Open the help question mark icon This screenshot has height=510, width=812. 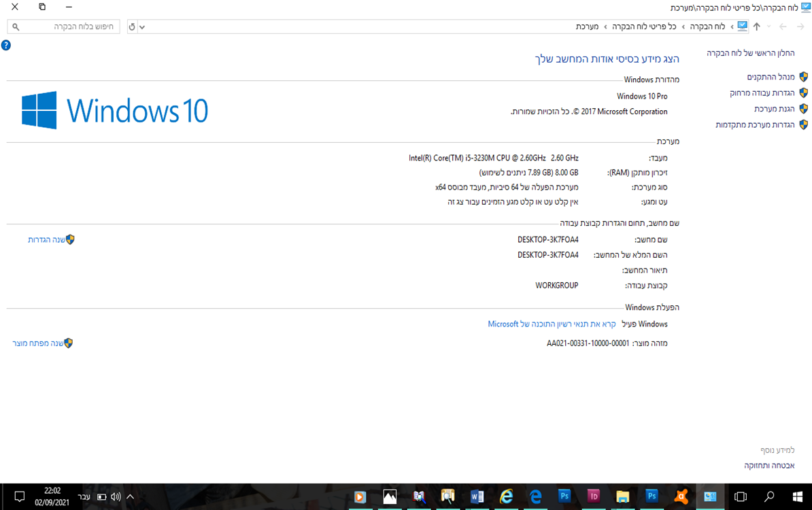(x=5, y=46)
